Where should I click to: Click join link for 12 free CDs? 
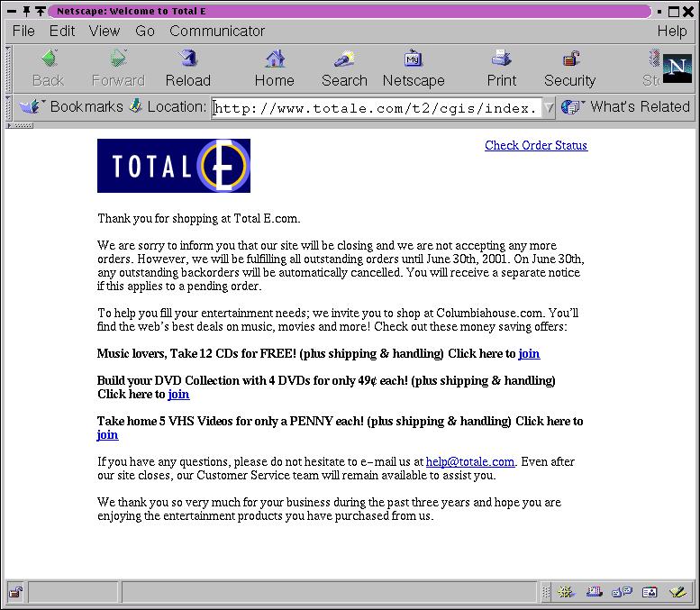coord(529,354)
